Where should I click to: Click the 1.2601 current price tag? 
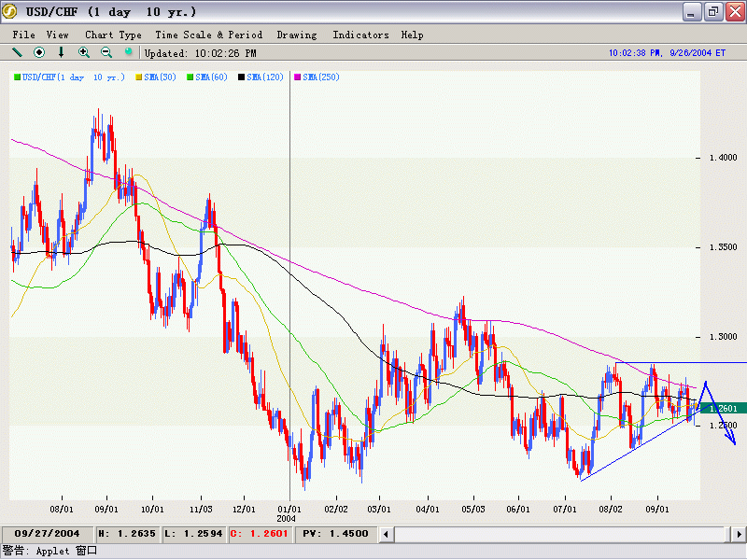(724, 409)
